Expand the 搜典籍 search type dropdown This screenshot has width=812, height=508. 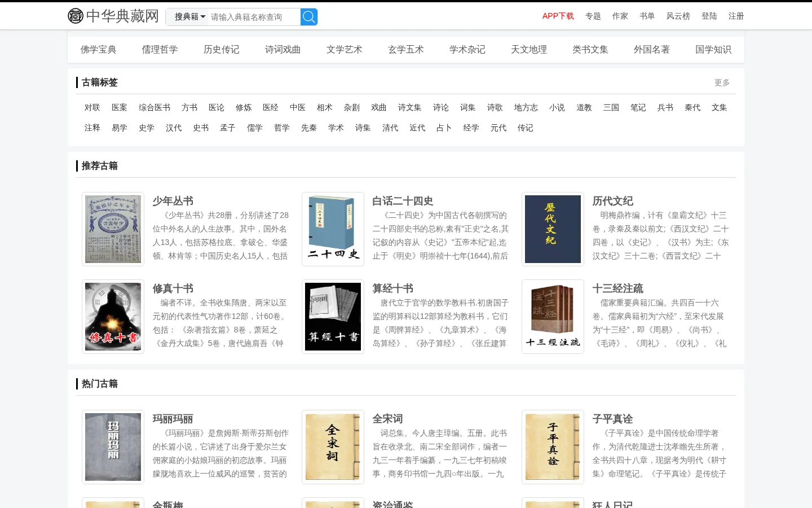(x=189, y=17)
